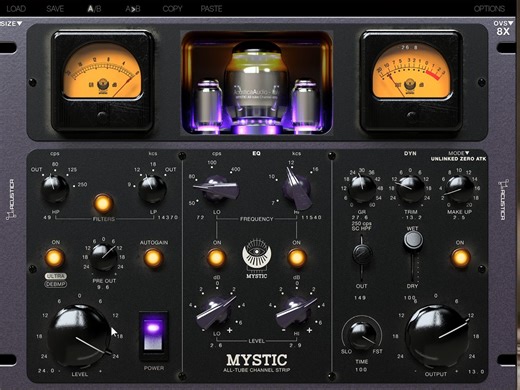Enable the ULTRA button
520x390 pixels.
point(56,276)
